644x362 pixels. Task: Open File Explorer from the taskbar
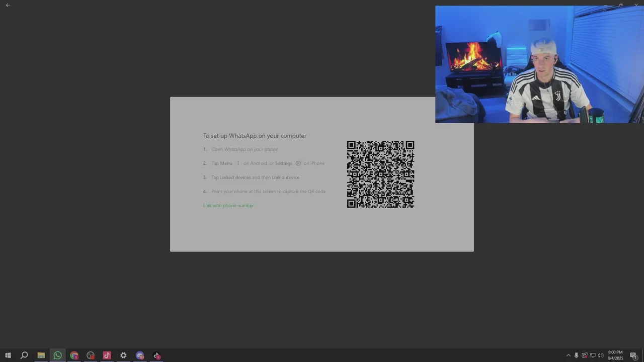(x=41, y=355)
